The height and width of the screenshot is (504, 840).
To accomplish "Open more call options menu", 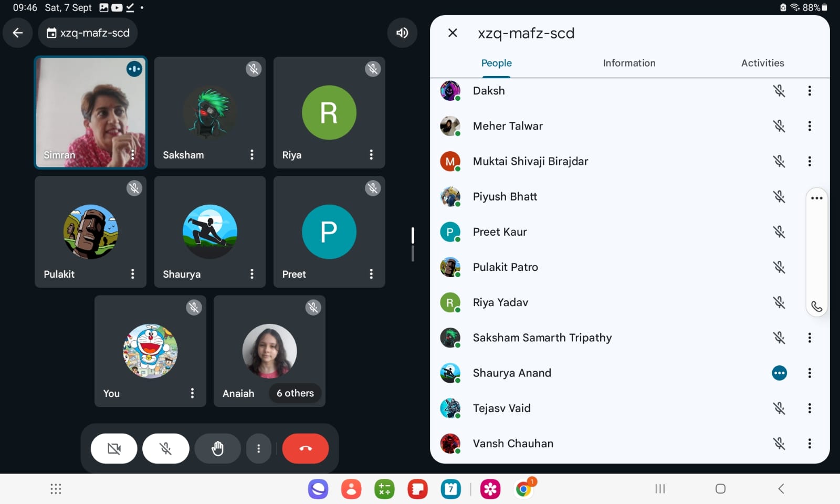I will point(258,448).
